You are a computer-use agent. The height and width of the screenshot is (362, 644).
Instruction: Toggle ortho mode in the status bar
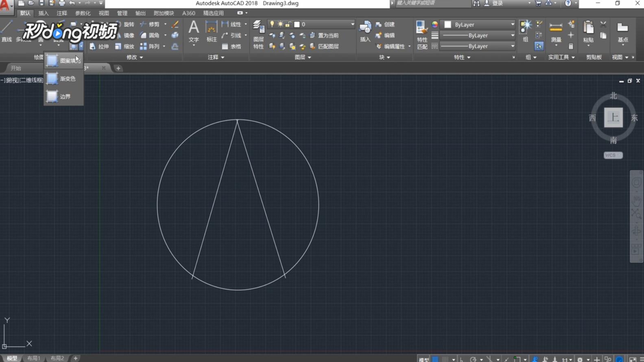(x=462, y=359)
